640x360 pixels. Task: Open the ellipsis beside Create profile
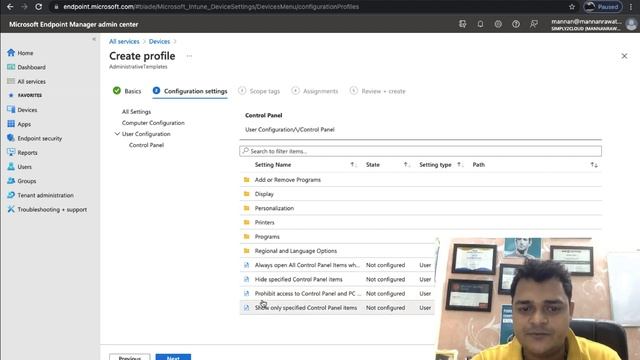coord(189,56)
